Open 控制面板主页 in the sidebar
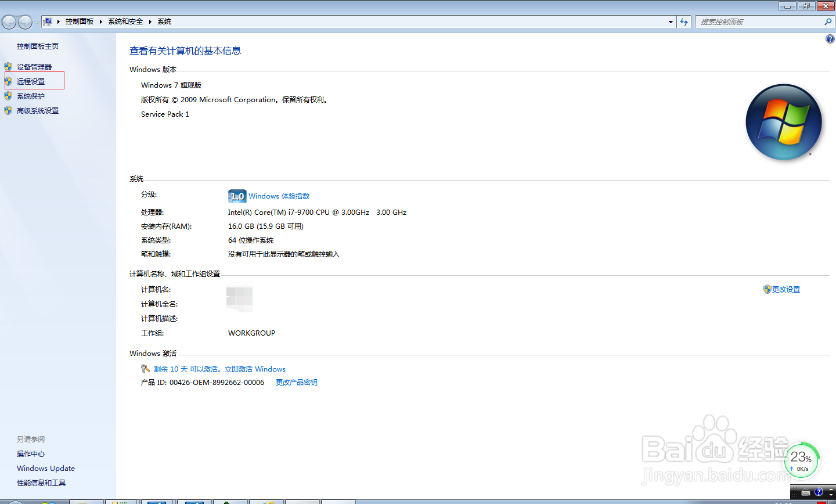Image resolution: width=836 pixels, height=504 pixels. coord(38,46)
